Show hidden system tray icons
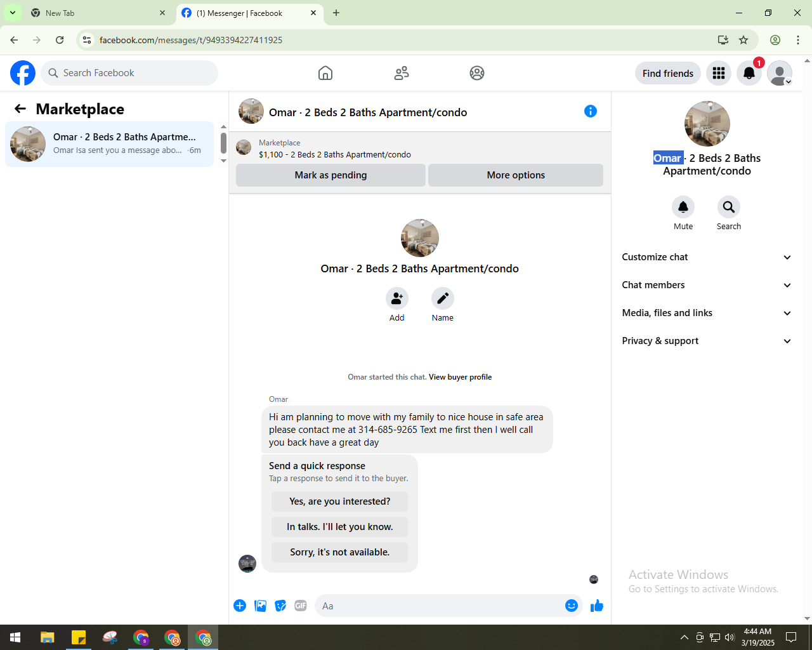Image resolution: width=812 pixels, height=650 pixels. click(x=684, y=637)
